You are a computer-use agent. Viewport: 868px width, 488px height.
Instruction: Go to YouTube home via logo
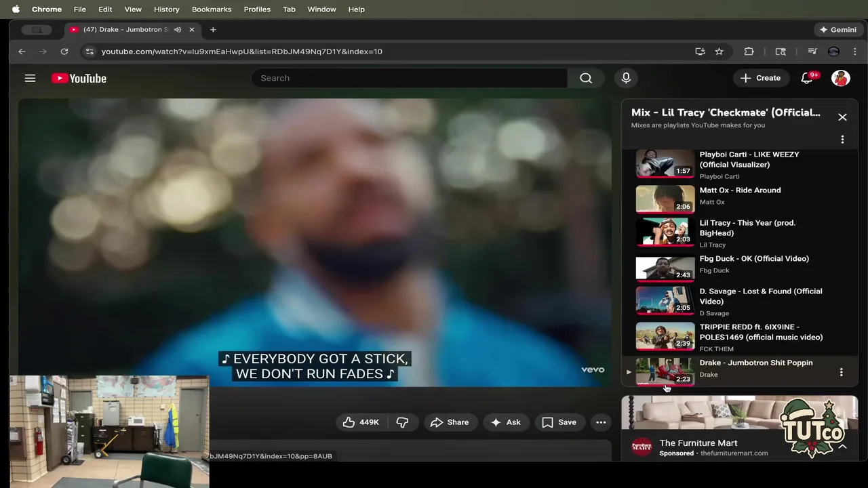coord(79,78)
